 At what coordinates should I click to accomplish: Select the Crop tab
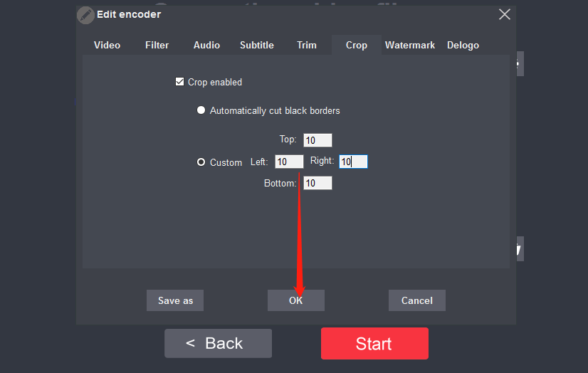(356, 45)
